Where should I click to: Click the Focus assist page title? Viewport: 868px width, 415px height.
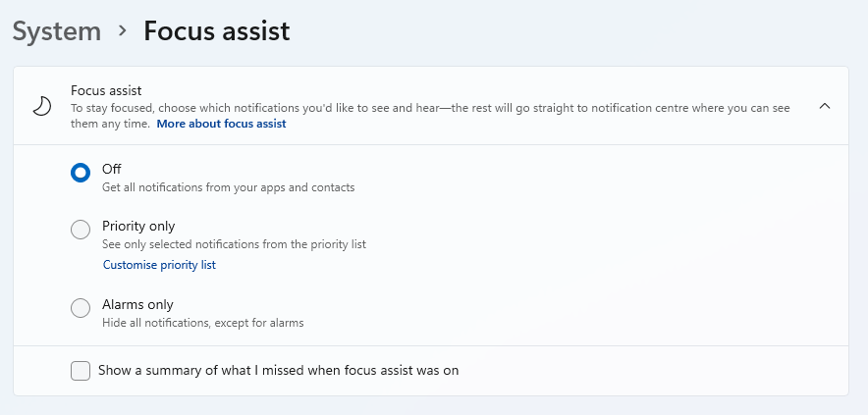coord(216,31)
